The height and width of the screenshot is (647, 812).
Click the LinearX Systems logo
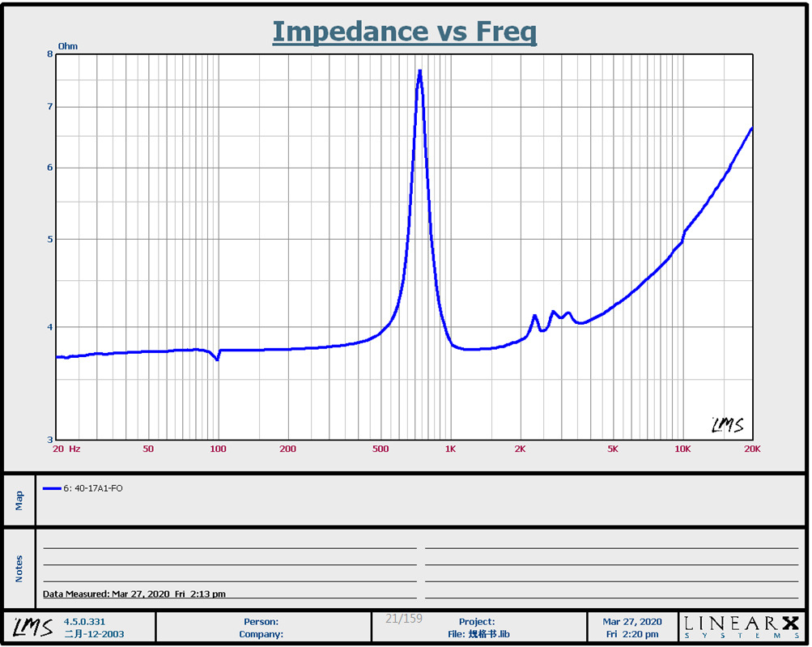(x=741, y=627)
